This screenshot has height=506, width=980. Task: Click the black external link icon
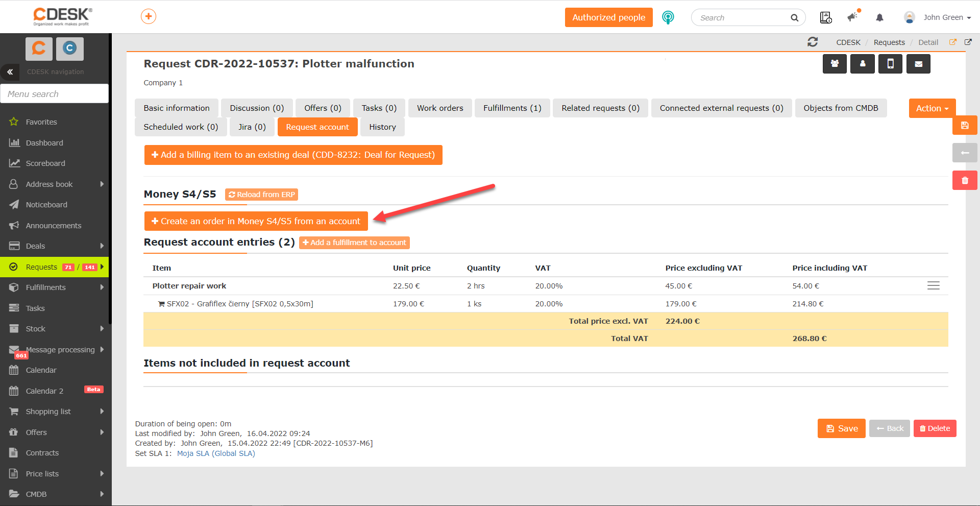(968, 42)
